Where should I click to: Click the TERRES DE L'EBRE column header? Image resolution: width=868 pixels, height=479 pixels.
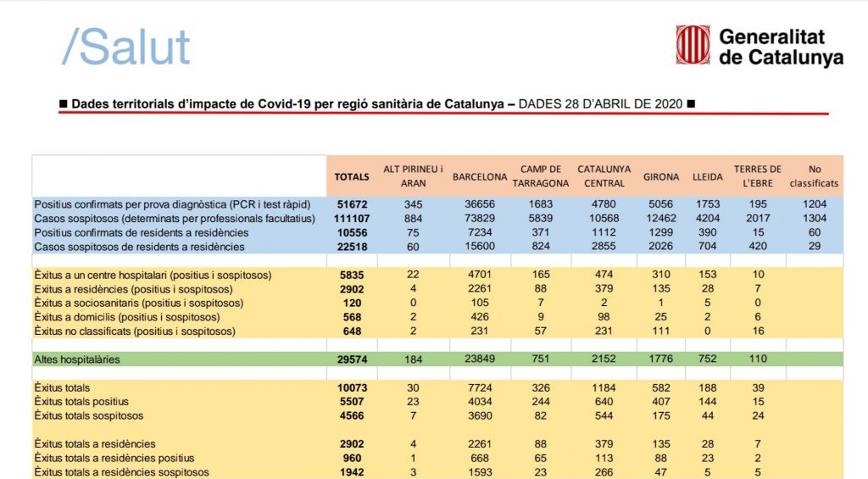(758, 176)
